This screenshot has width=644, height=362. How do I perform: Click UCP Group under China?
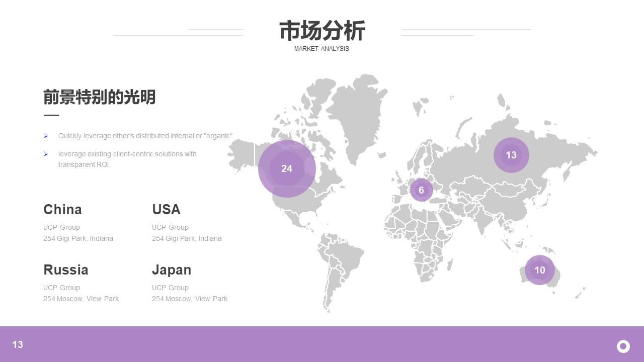click(61, 227)
